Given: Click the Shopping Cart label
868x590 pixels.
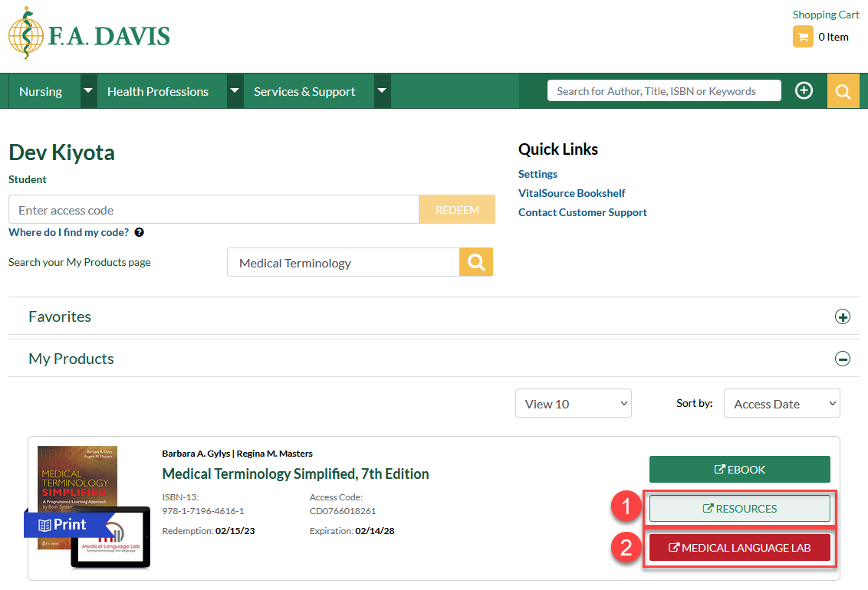Looking at the screenshot, I should coord(826,15).
